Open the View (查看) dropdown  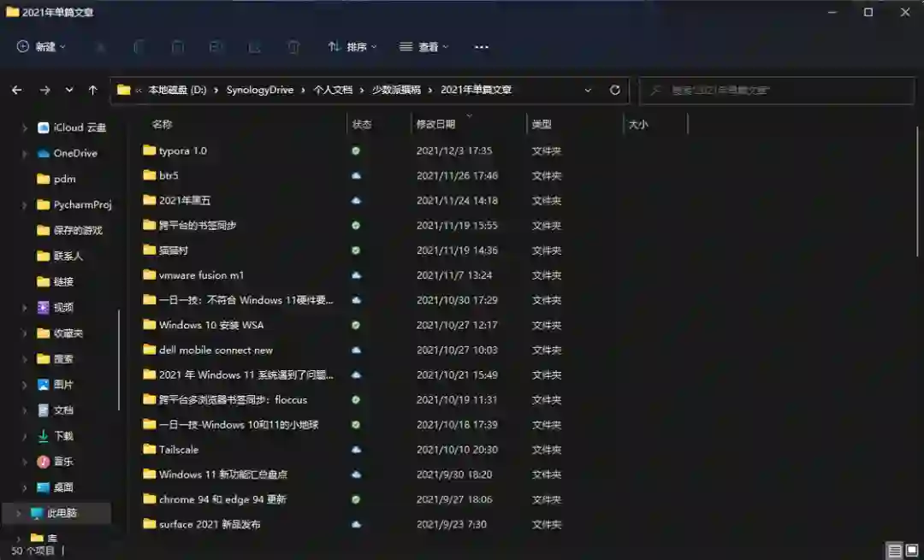point(423,46)
